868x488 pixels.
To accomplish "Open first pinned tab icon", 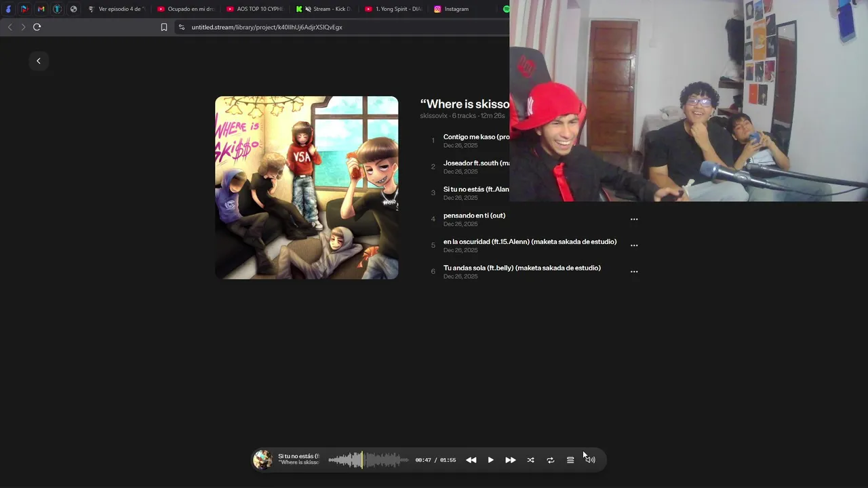I will pos(8,9).
